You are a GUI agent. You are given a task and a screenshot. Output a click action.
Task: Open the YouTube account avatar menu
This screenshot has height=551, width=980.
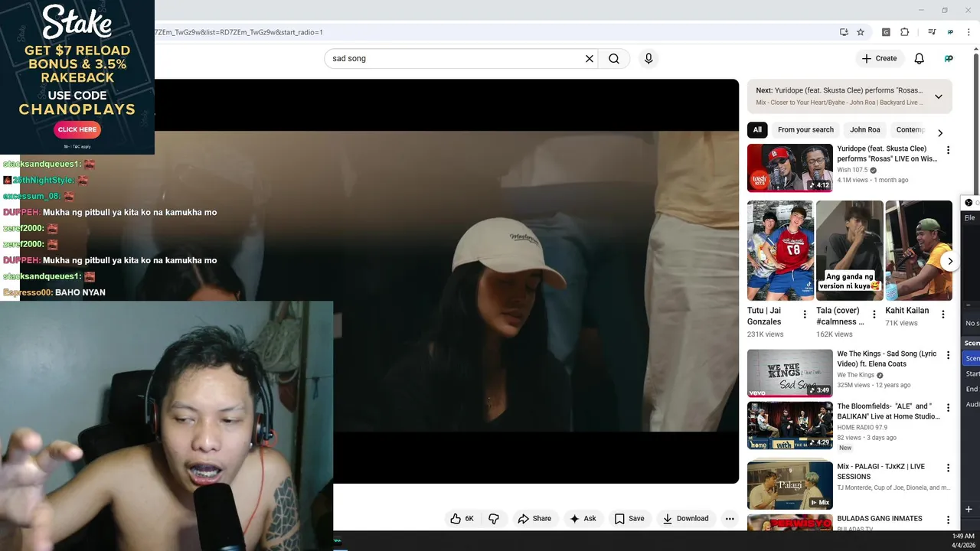pos(949,58)
